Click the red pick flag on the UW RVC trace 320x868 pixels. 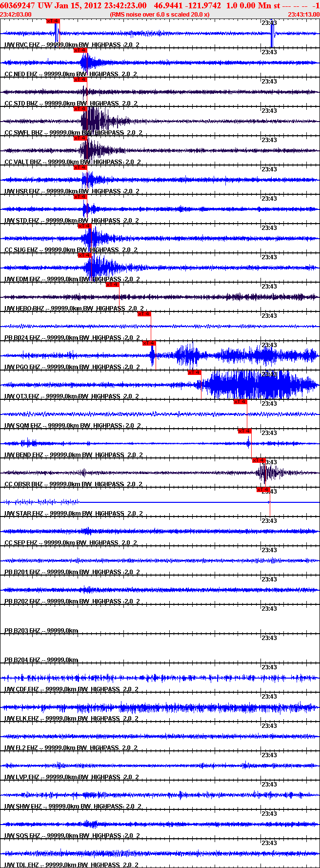click(x=53, y=21)
